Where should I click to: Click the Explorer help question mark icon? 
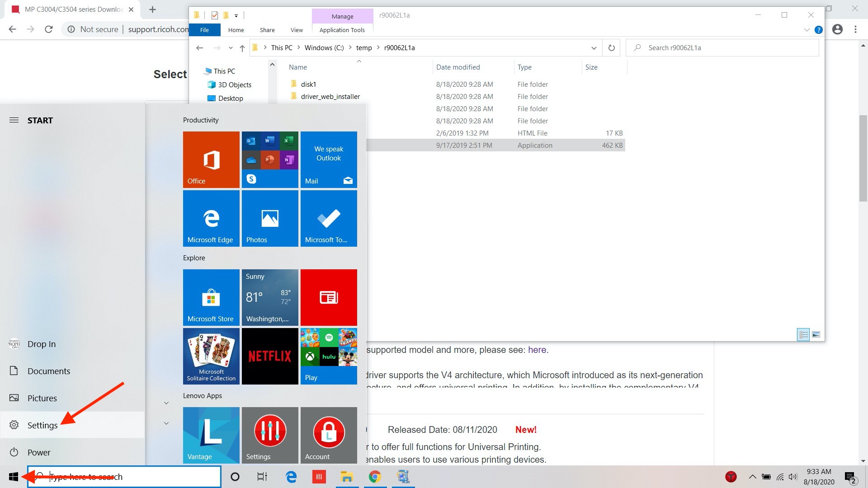818,30
